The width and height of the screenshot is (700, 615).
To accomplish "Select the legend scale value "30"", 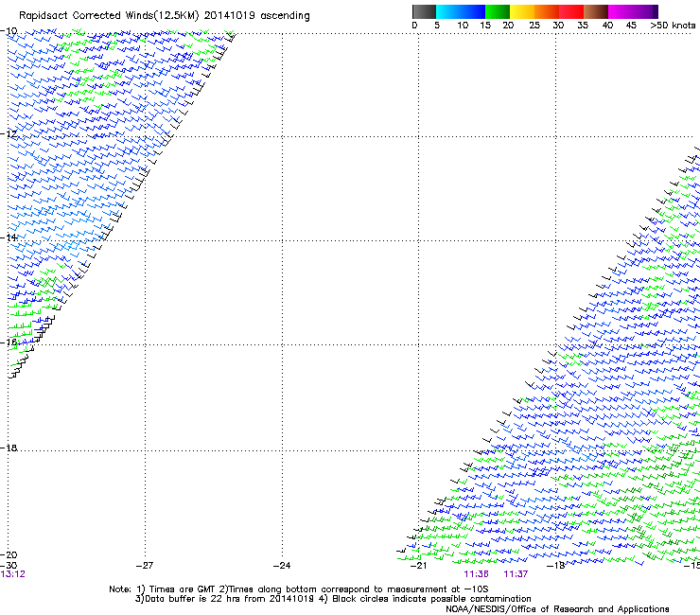I will pyautogui.click(x=558, y=26).
